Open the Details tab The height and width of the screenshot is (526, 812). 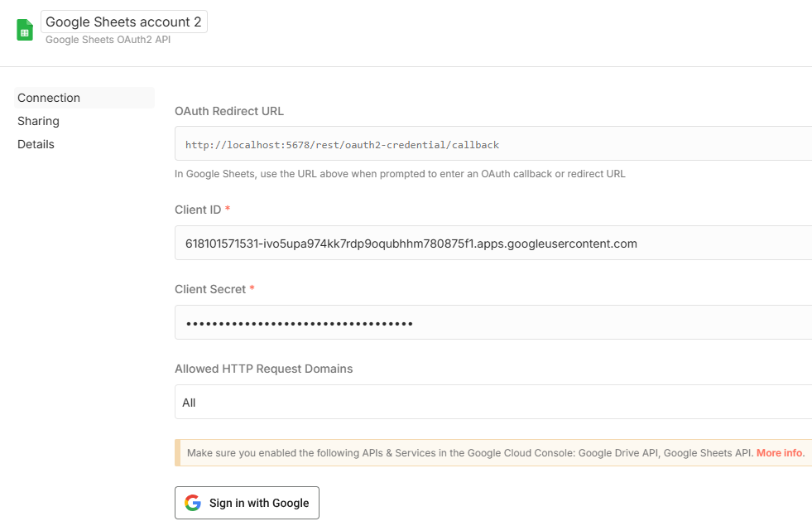tap(36, 144)
